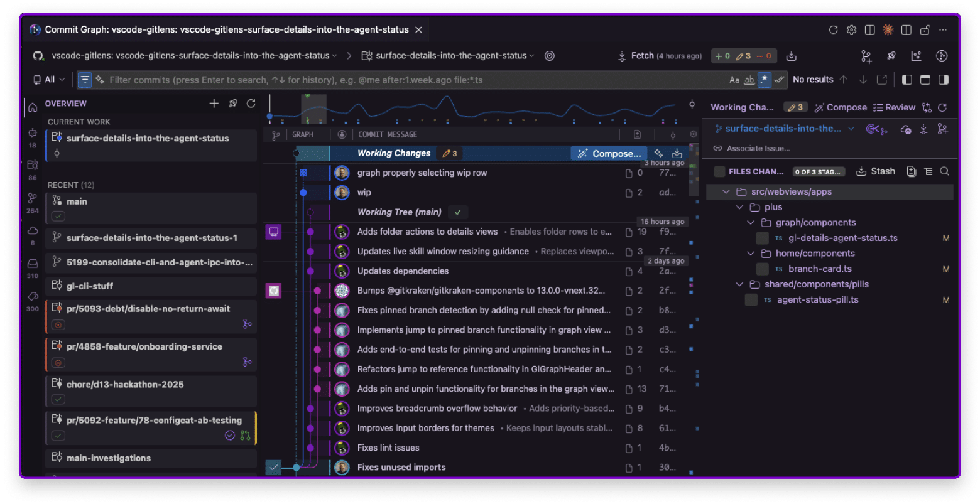Toggle regular expression matching in the filter

(x=765, y=80)
